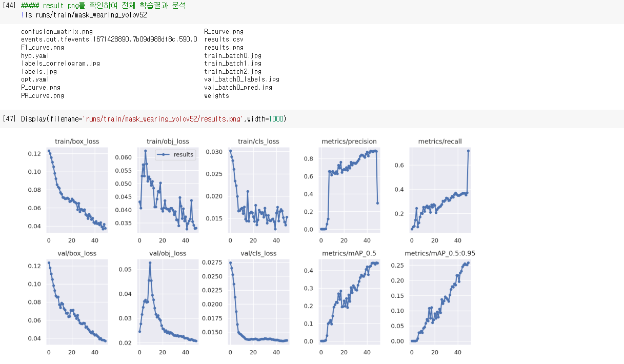Screen dimensions: 624x364
Task: Select the metrics/precision plot
Action: click(349, 190)
